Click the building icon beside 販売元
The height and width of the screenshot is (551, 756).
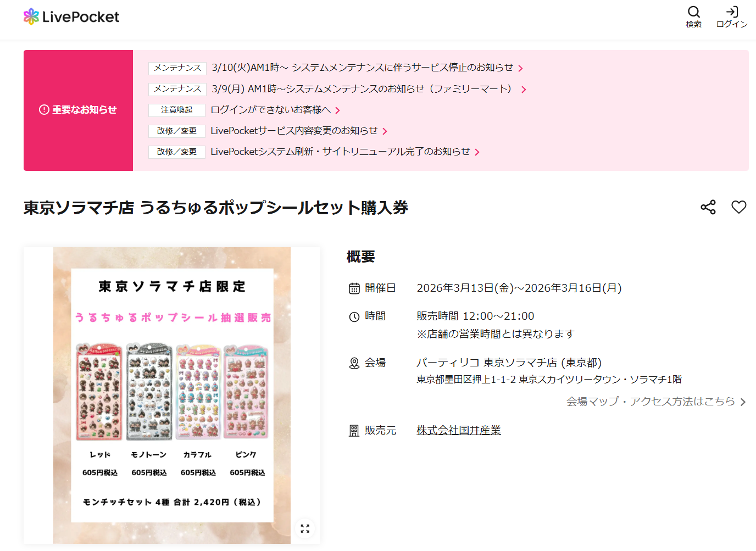354,431
